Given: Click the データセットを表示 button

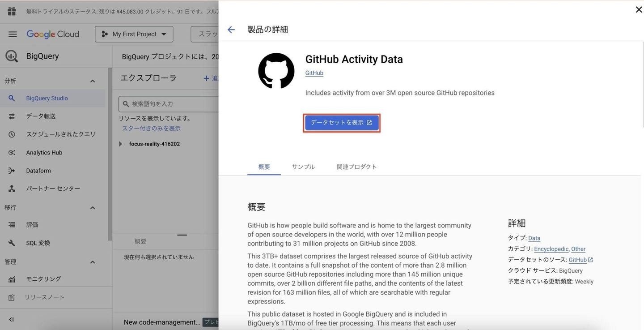Looking at the screenshot, I should [342, 123].
